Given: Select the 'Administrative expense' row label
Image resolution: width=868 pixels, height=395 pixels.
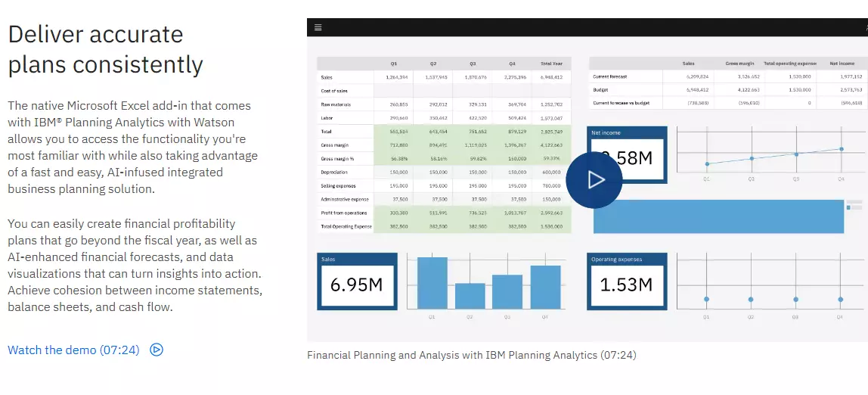Looking at the screenshot, I should point(344,199).
